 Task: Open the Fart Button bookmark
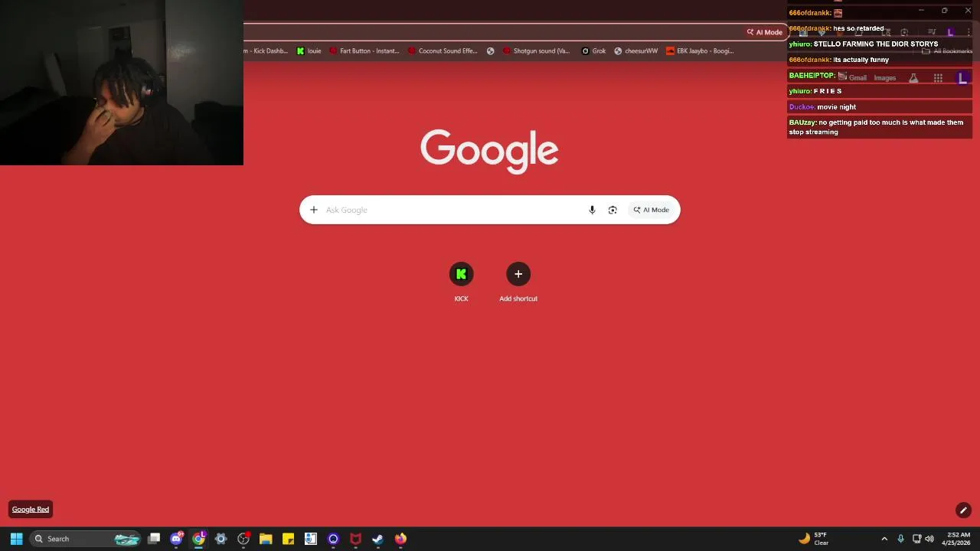pos(364,51)
